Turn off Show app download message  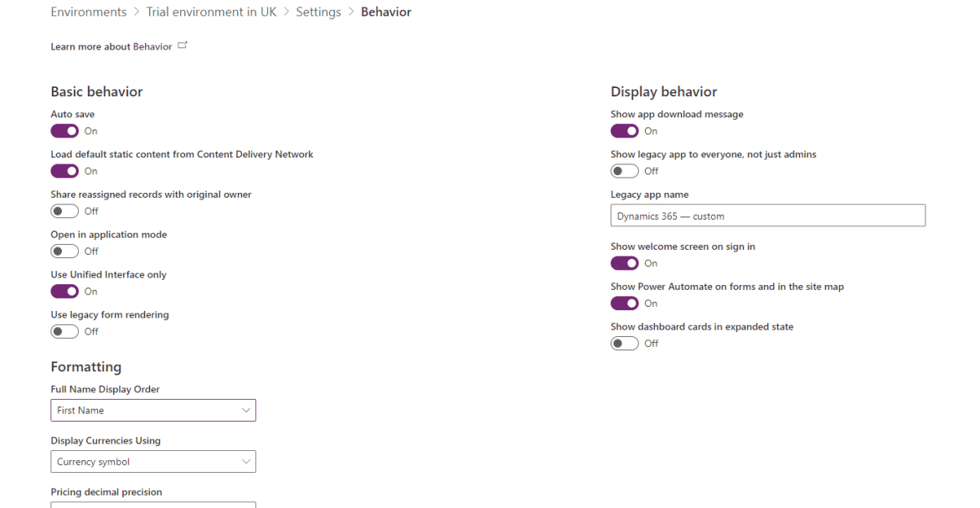coord(624,131)
